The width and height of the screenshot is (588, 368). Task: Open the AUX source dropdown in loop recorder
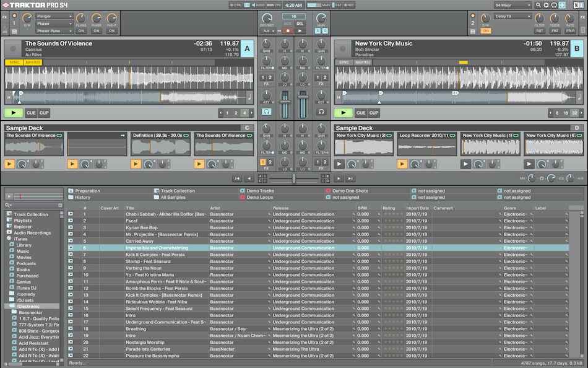(268, 31)
